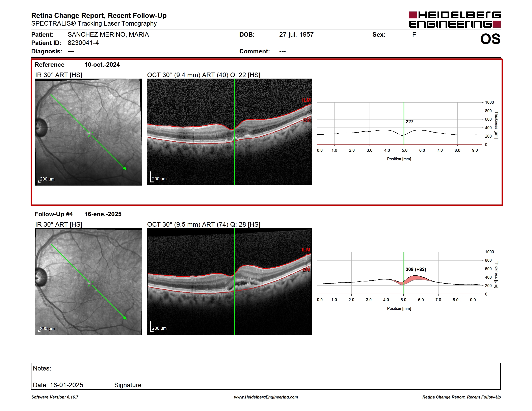Click the ILM label in the Follow-Up OCT scan

coord(306,250)
